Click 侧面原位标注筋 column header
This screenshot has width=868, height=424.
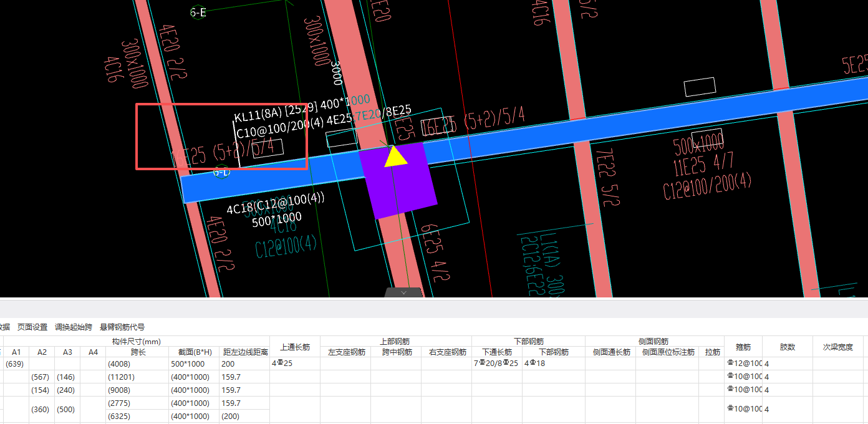point(667,352)
